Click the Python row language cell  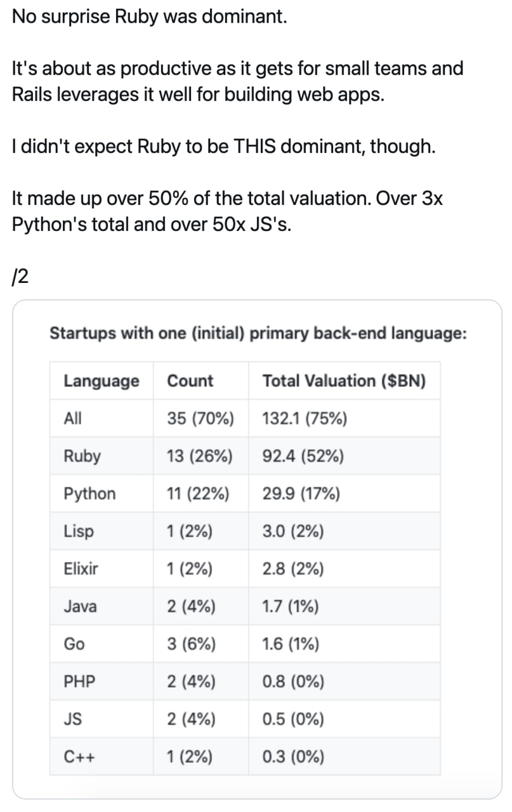coord(102,494)
